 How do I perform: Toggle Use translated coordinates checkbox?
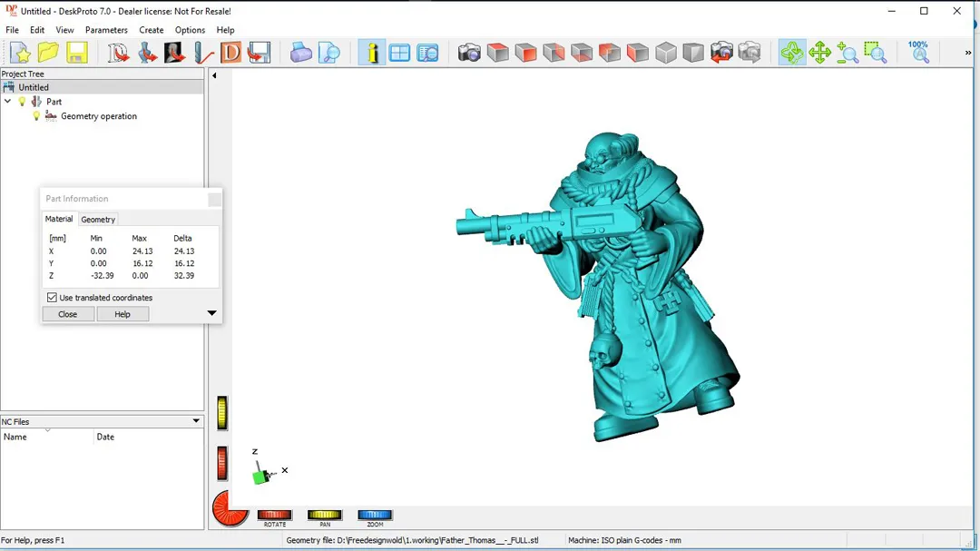(x=52, y=298)
